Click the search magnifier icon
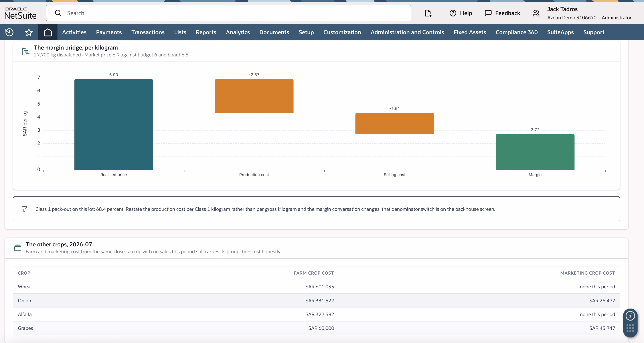 tap(58, 13)
